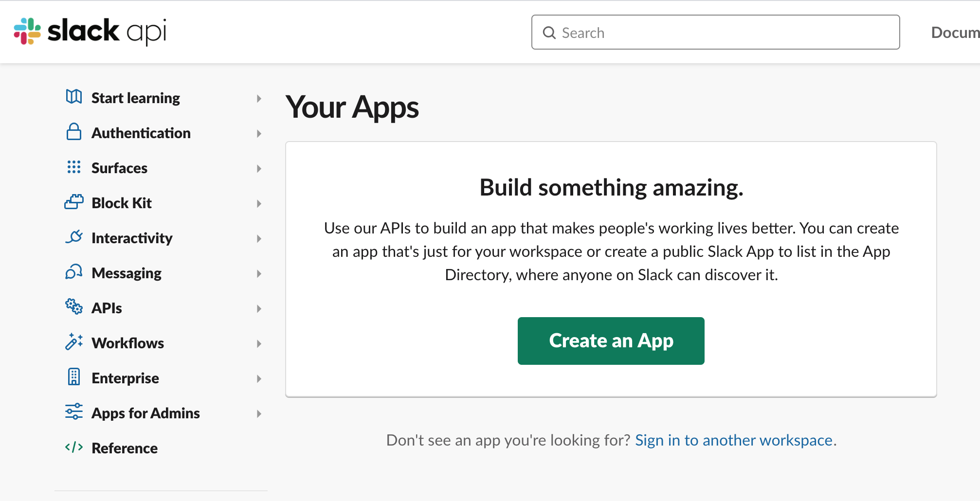
Task: Click the Surfaces grid dots icon
Action: point(74,167)
